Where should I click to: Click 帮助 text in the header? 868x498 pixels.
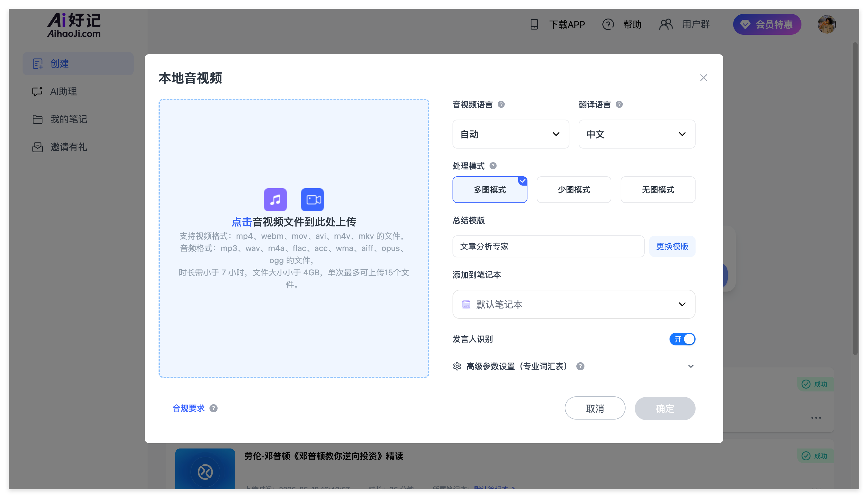point(632,24)
